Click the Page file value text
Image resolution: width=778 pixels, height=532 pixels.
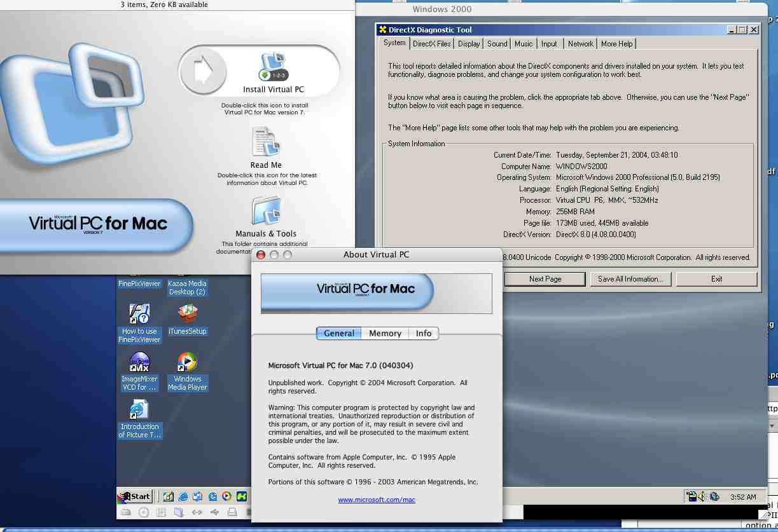point(602,223)
